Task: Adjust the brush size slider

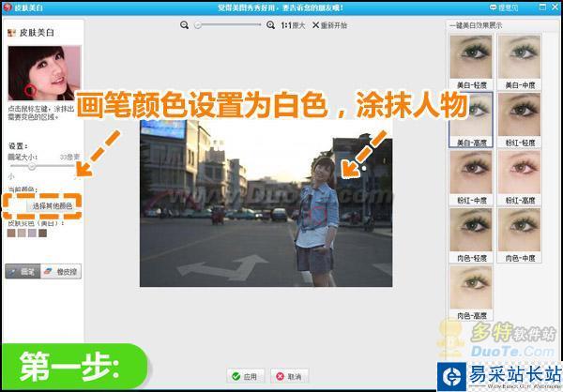Action: [32, 166]
